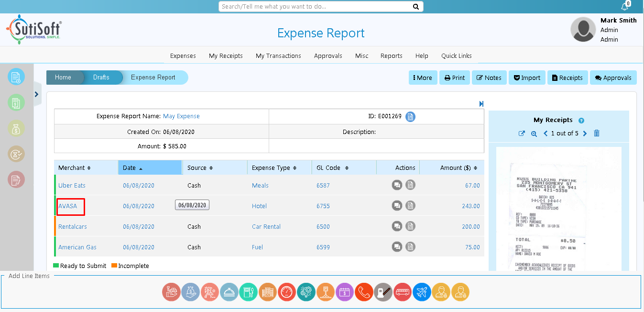Collapse the receipts panel with arrow
The height and width of the screenshot is (312, 644).
(481, 104)
